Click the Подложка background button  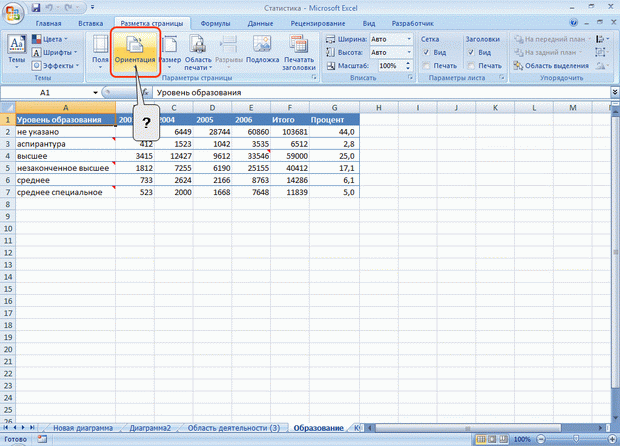[x=262, y=49]
